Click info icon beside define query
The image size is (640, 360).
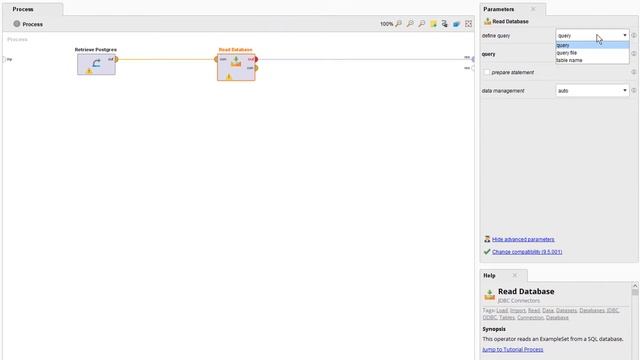[634, 36]
